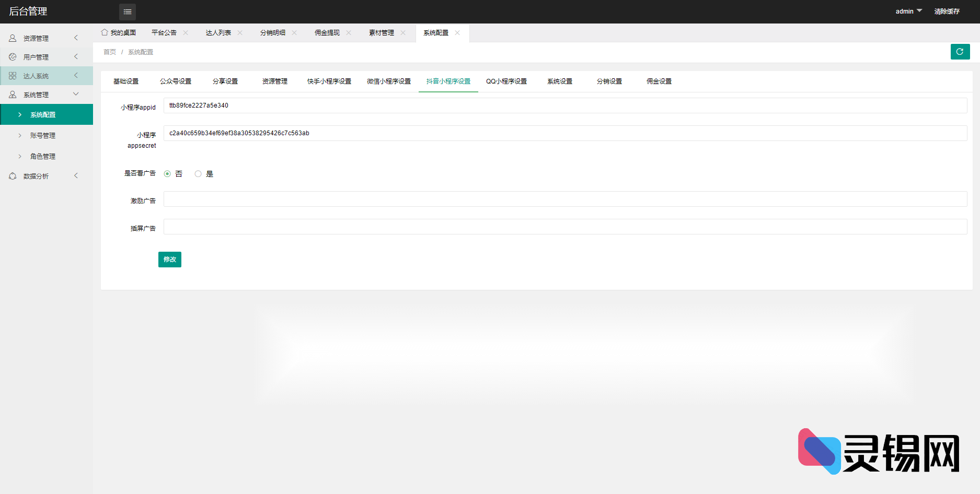Viewport: 980px width, 494px height.
Task: Expand the 资源管理 menu chevron
Action: (76, 38)
